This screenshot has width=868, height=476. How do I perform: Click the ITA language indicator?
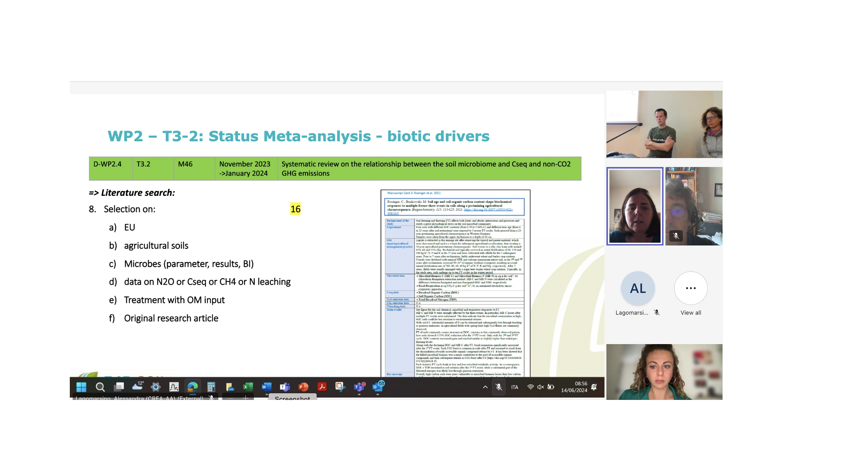tap(515, 387)
